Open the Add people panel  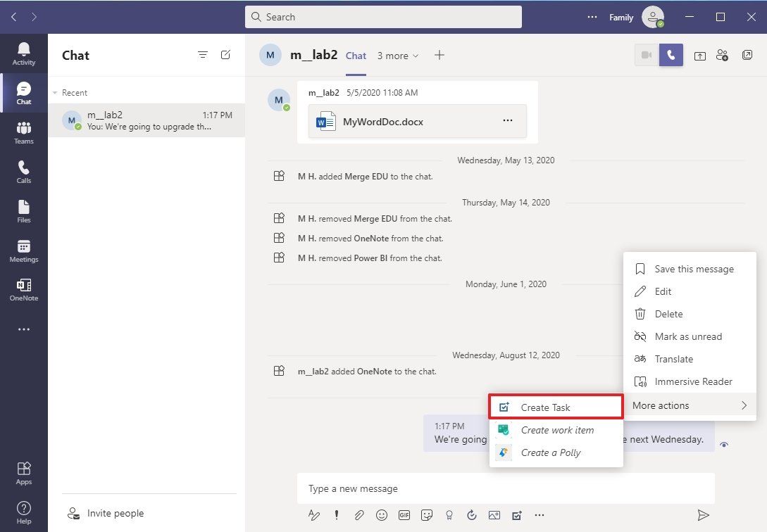(723, 55)
